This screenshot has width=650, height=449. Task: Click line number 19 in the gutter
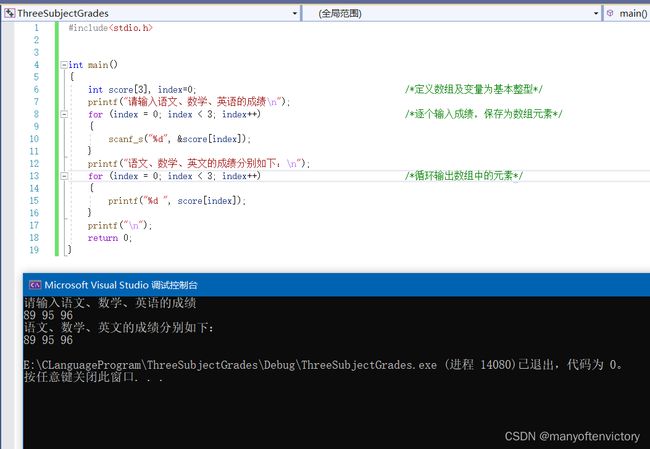34,250
